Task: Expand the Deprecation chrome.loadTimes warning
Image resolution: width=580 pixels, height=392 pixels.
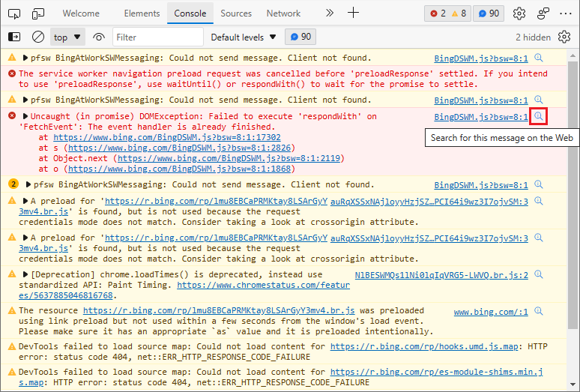Action: coord(25,274)
